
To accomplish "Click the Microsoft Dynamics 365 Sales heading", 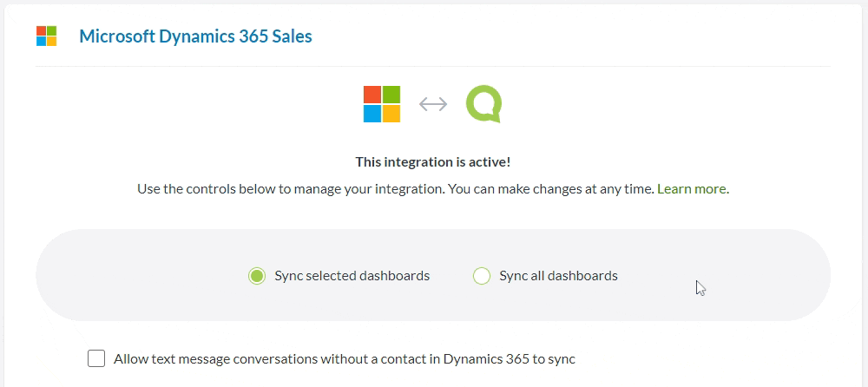I will pyautogui.click(x=195, y=36).
